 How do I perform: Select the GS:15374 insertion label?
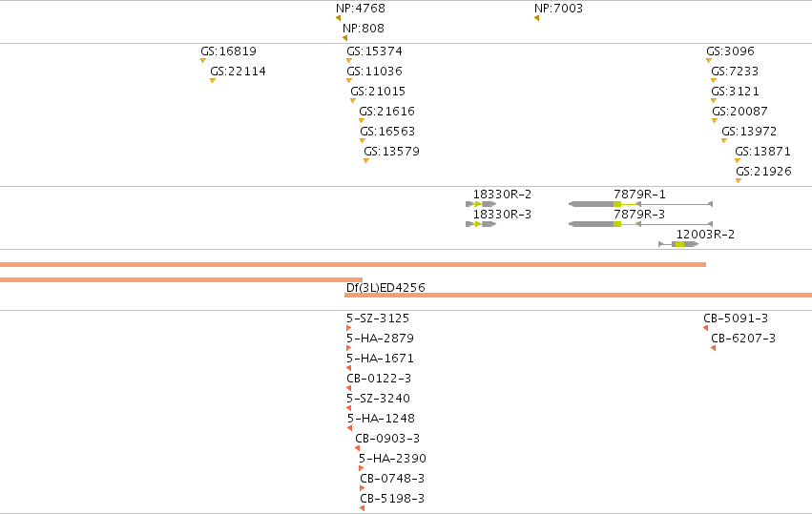pyautogui.click(x=374, y=51)
